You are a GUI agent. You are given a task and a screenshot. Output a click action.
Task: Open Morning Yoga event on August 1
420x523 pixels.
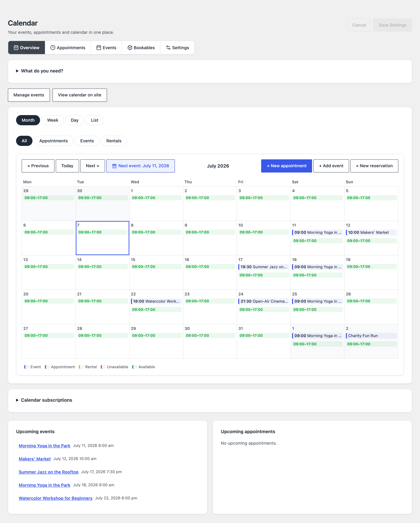(x=317, y=336)
